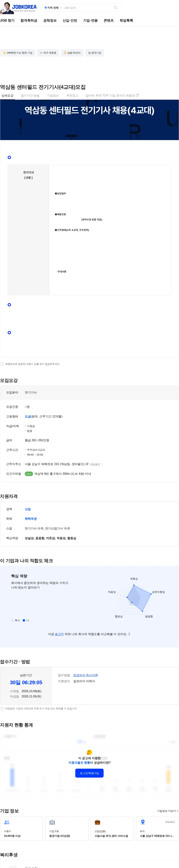
Task: Open the 지도보기 link beside the work address
Action: coord(95,464)
